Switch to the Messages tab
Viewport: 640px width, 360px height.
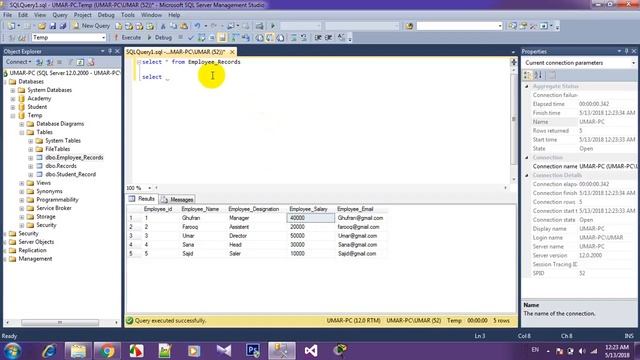click(x=177, y=200)
